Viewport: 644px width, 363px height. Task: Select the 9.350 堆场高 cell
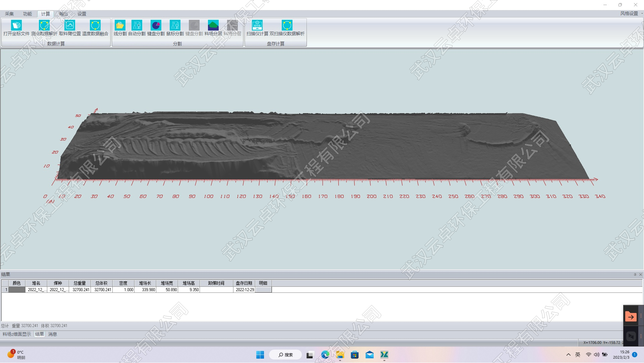coord(189,290)
